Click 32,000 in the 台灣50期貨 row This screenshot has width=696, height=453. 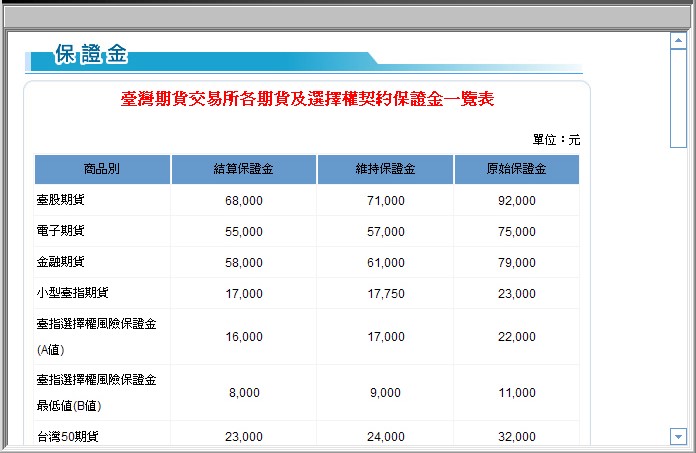pos(517,437)
